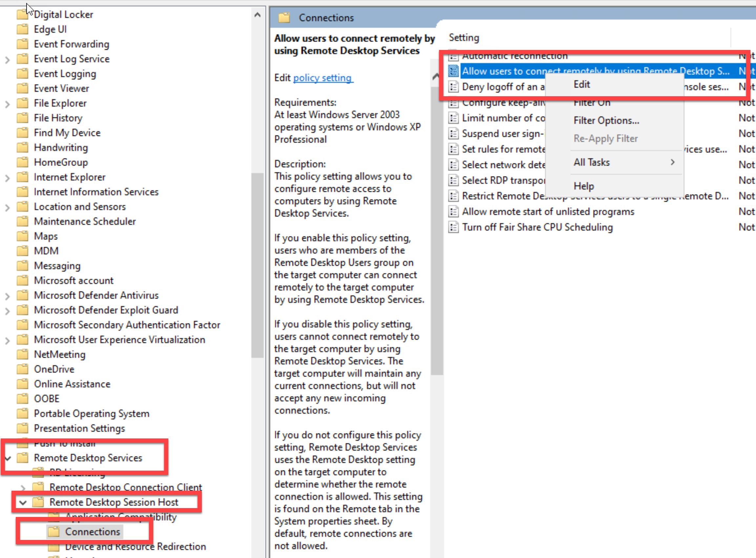Expand the Internet Explorer tree node

click(8, 178)
